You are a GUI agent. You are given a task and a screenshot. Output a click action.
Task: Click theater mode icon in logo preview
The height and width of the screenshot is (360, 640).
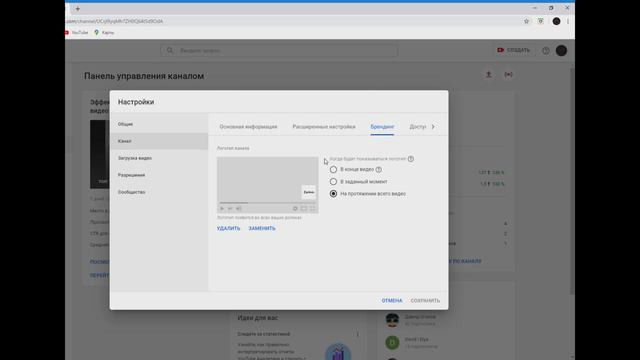pos(304,209)
